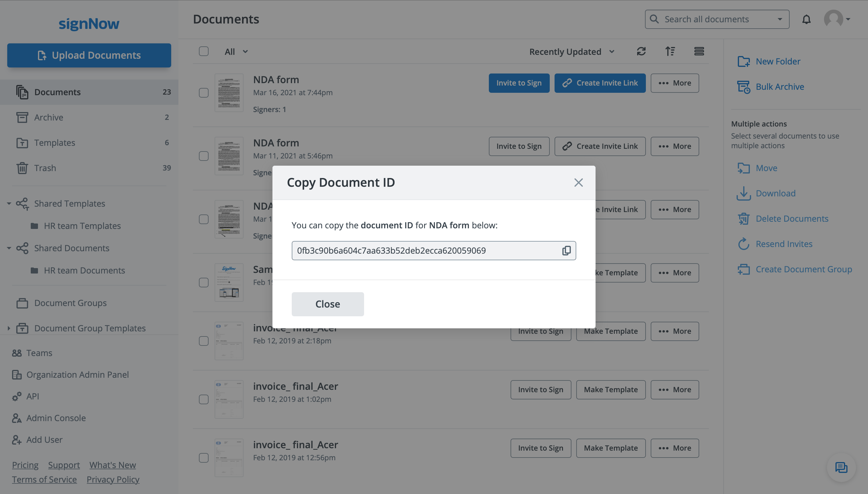The width and height of the screenshot is (868, 494).
Task: Collapse Shared Templates tree section
Action: (9, 204)
